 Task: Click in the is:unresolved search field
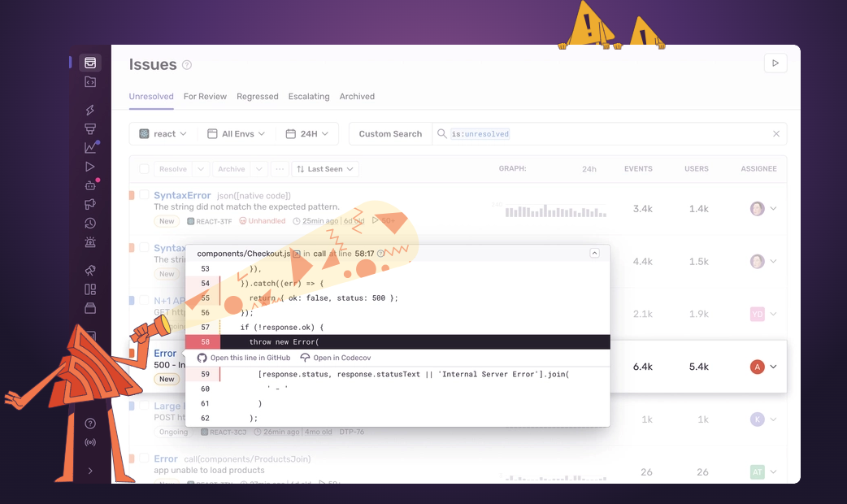pos(602,134)
